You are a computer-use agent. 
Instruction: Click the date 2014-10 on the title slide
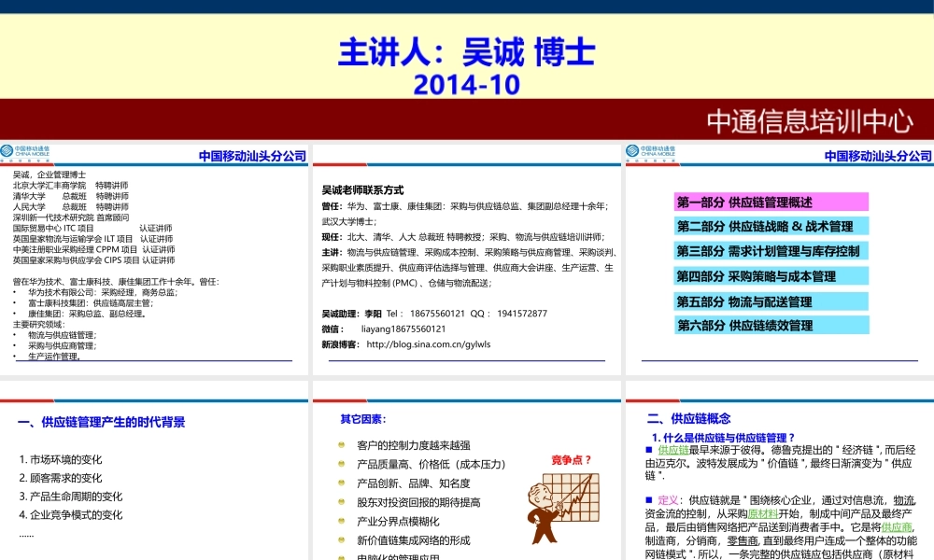pos(466,85)
